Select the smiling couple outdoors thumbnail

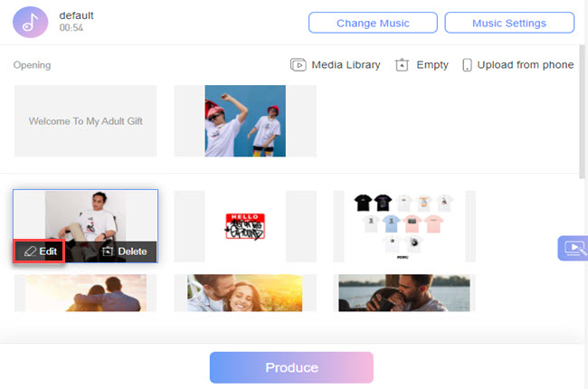click(245, 293)
